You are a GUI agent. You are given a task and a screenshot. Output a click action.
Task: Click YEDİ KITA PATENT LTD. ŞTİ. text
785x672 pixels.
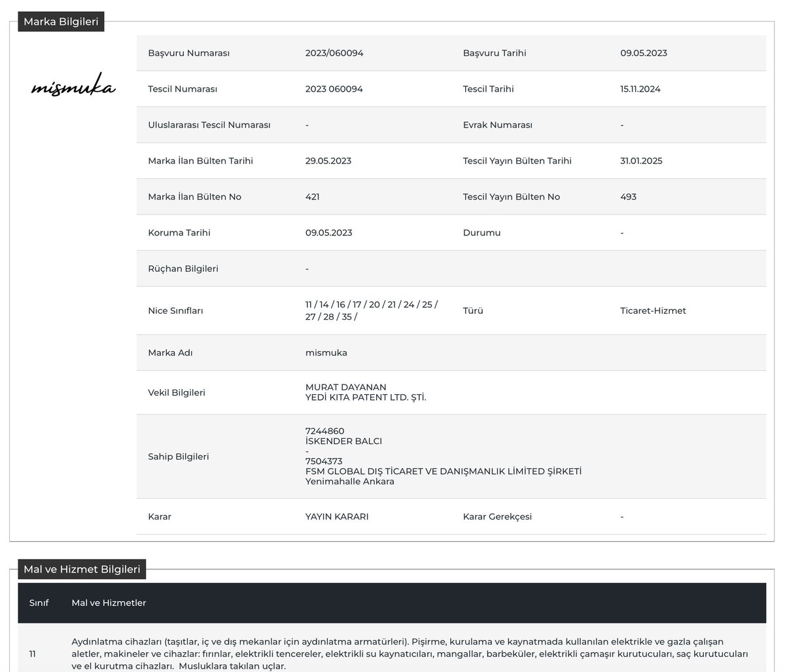pos(366,397)
